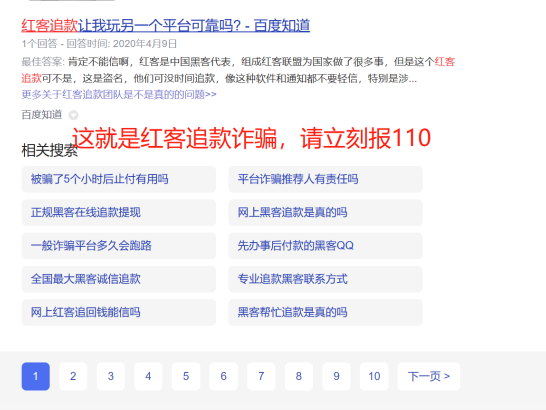Click the 相关搜索 heading
This screenshot has width=546, height=410.
click(x=50, y=150)
